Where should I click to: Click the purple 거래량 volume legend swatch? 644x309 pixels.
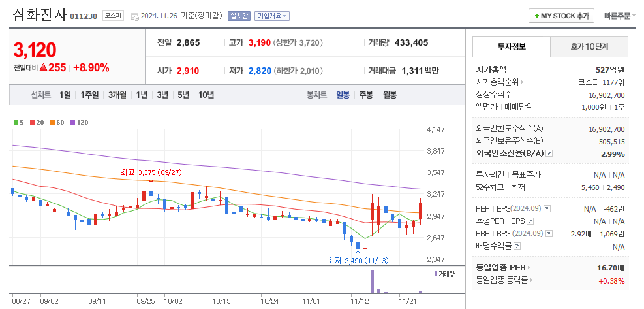point(436,274)
